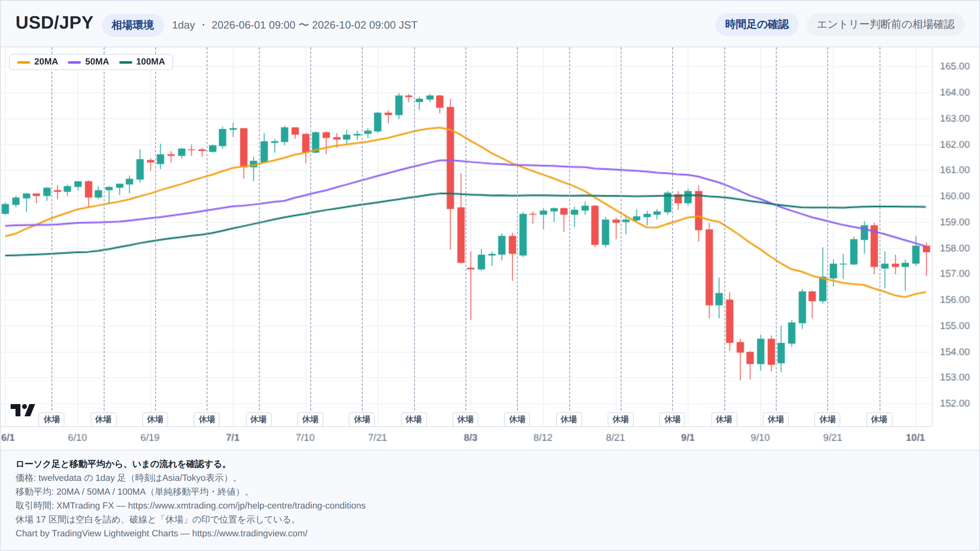Viewport: 980px width, 551px height.
Task: Click the 休場 marker just before 8/3
Action: [465, 419]
